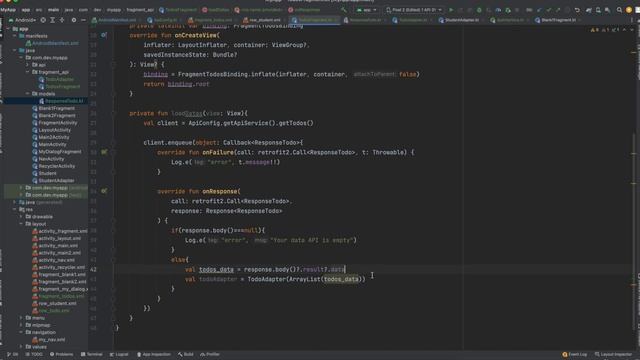Open the project view settings gear
This screenshot has width=640, height=360.
[x=73, y=20]
